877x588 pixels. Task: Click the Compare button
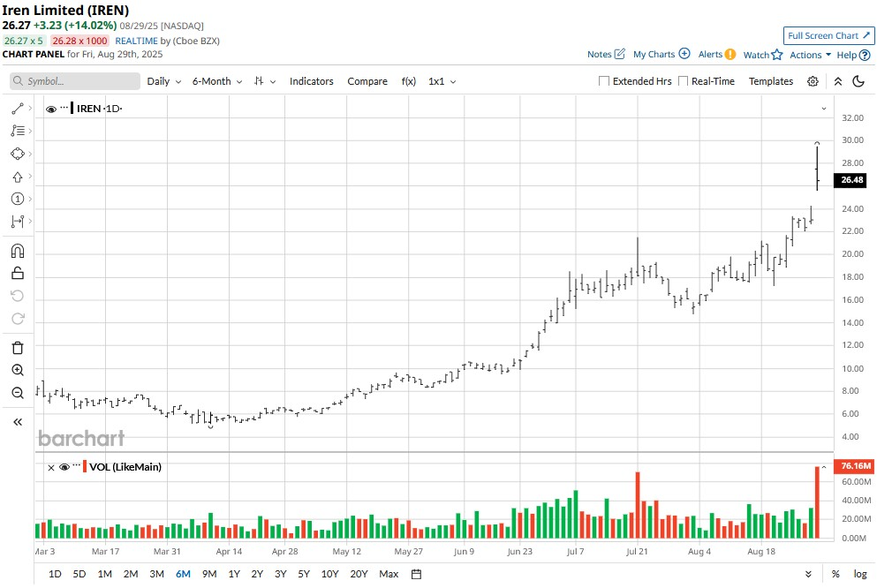367,81
